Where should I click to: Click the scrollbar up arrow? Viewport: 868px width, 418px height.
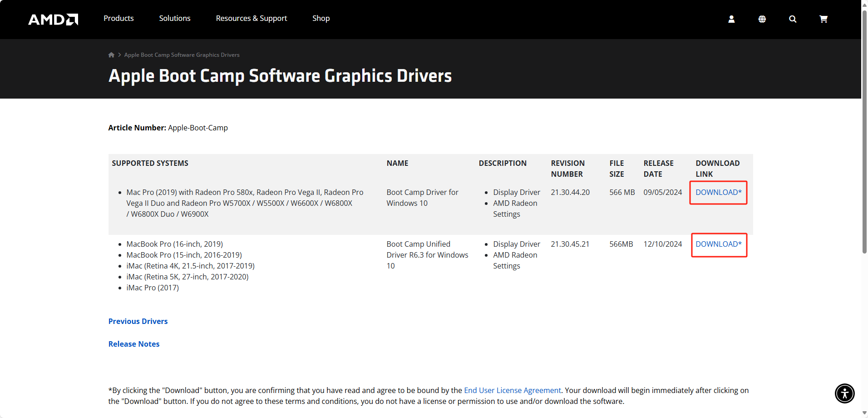(x=864, y=4)
